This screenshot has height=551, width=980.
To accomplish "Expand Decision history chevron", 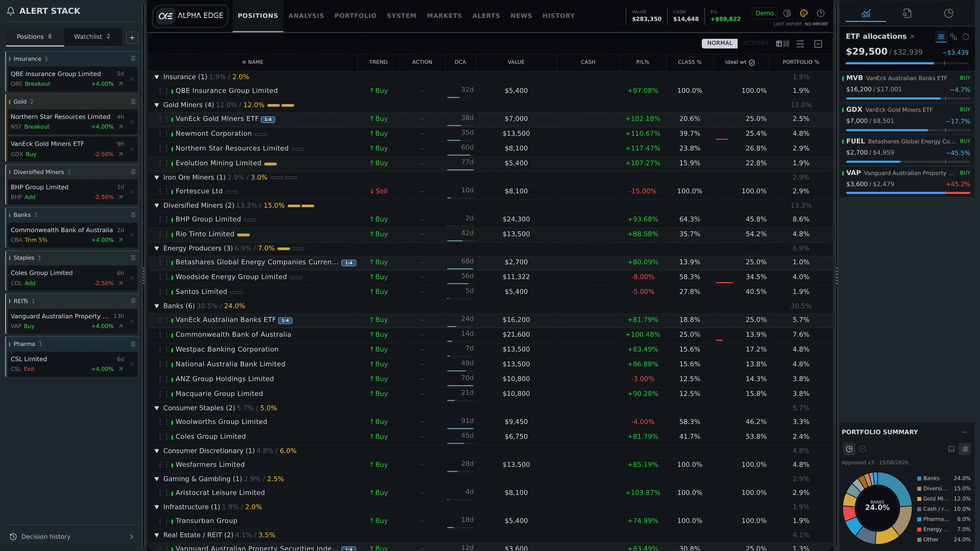I will click(131, 537).
